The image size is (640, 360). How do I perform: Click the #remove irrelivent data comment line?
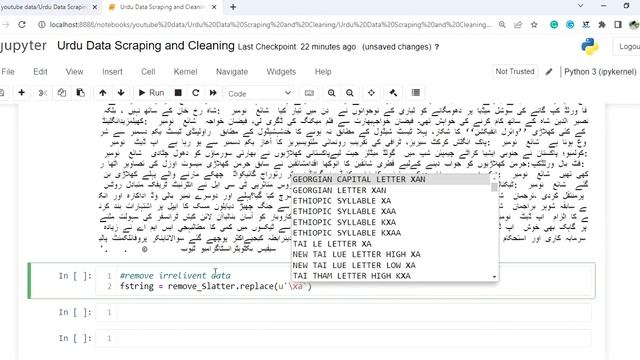[x=175, y=276]
